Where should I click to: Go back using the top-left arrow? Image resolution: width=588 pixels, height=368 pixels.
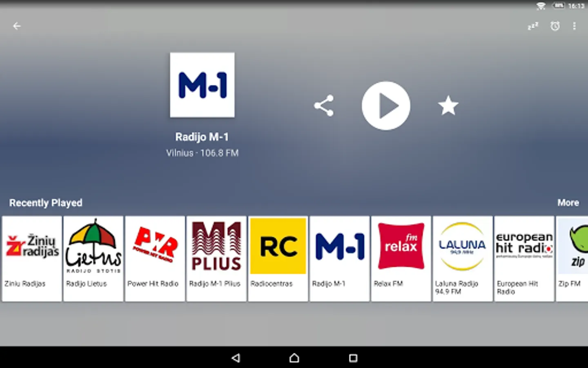[x=17, y=26]
